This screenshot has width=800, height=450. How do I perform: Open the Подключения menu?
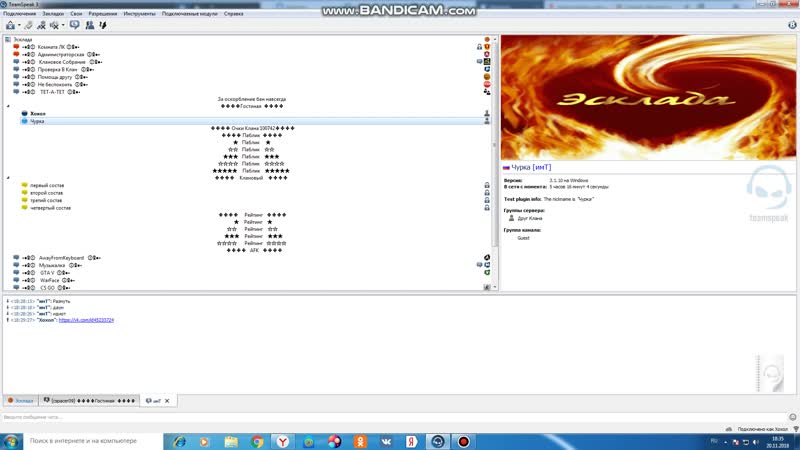(20, 14)
